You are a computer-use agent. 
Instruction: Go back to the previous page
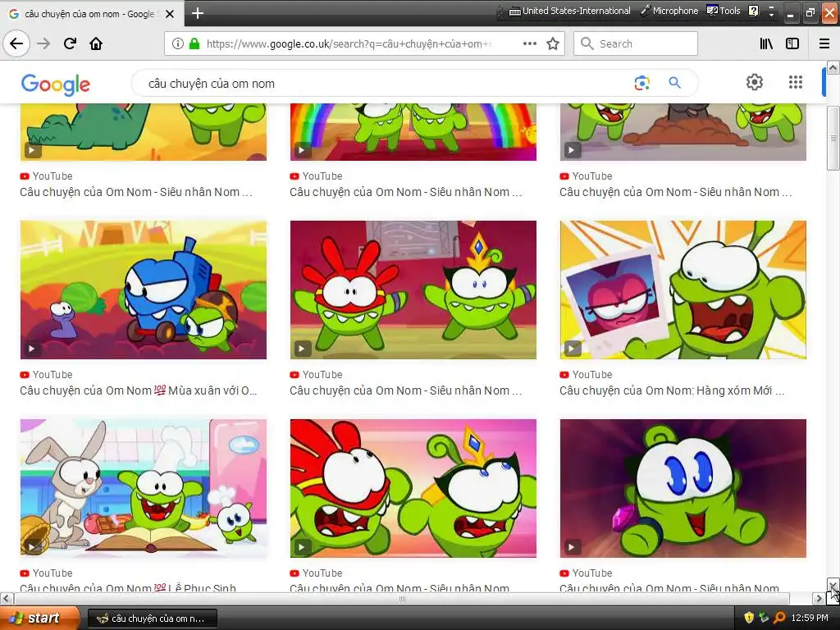pos(16,43)
